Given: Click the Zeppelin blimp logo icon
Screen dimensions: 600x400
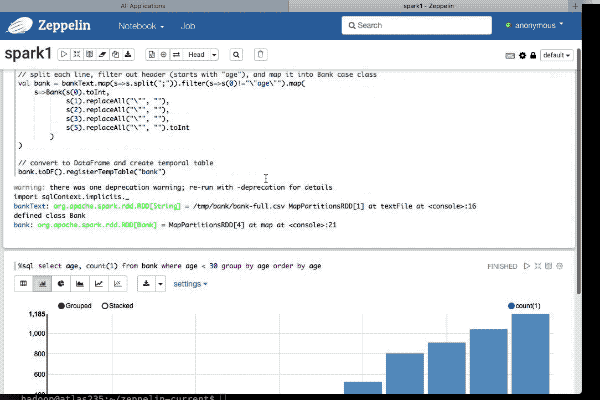Looking at the screenshot, I should (20, 26).
